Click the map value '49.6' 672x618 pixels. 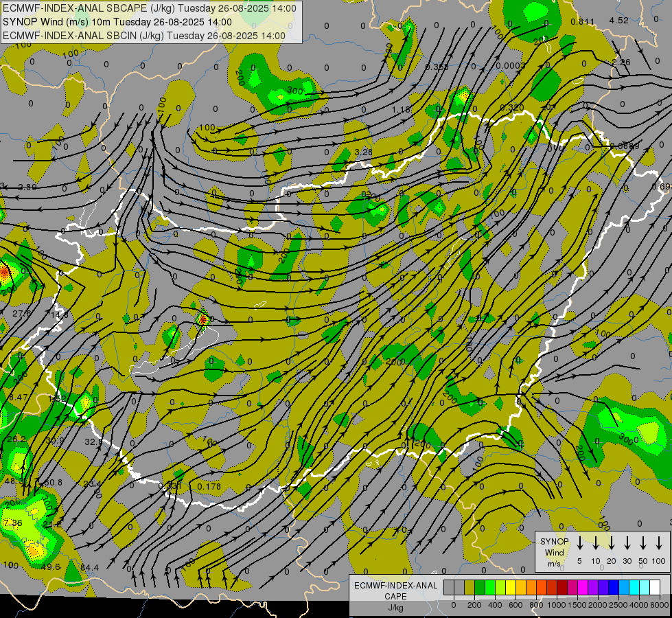pos(51,566)
